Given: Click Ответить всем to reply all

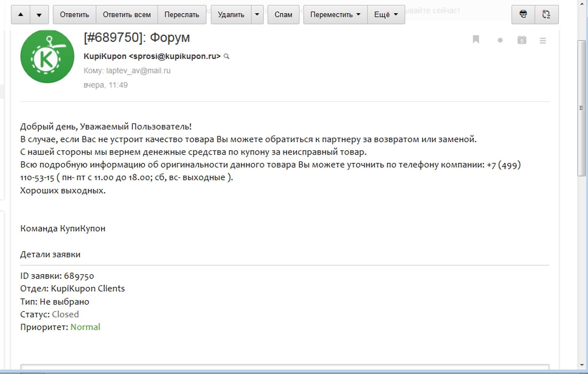Looking at the screenshot, I should click(x=127, y=14).
